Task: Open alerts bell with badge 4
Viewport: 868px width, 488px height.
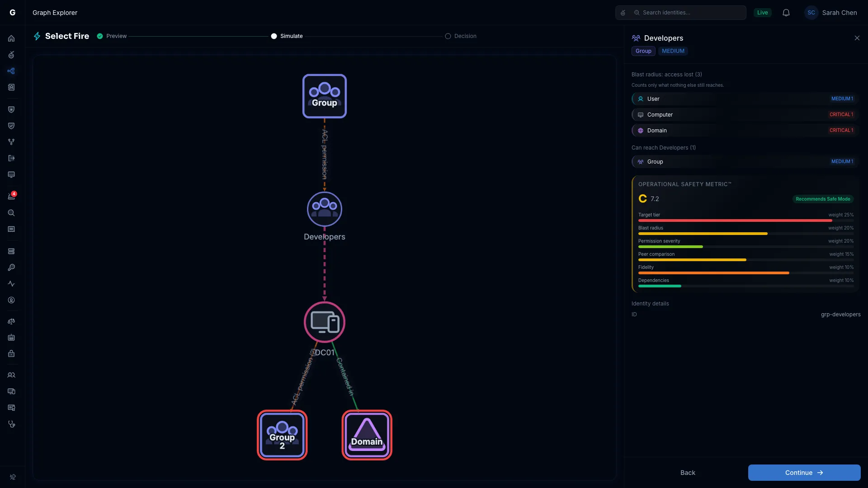Action: pos(11,196)
